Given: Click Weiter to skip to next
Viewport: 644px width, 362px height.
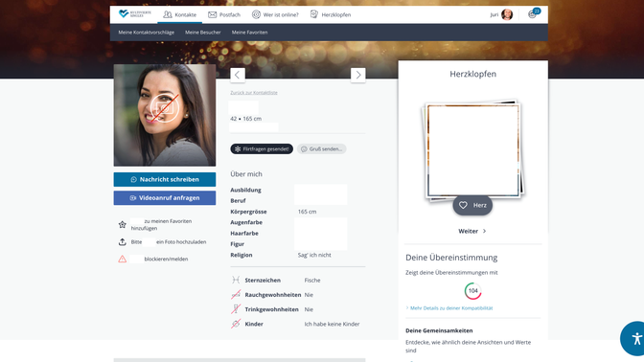Looking at the screenshot, I should [x=472, y=231].
